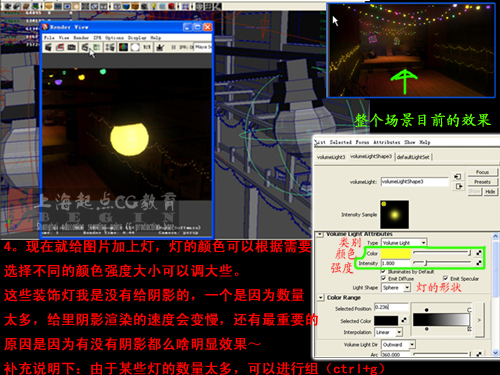Viewport: 500px width, 375px height.
Task: Show RGB channels icon in Render View
Action: point(123,48)
